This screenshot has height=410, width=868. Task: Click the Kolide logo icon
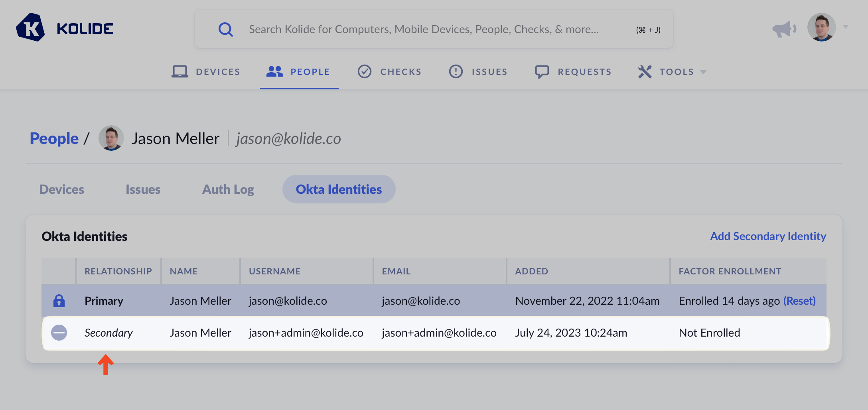point(30,28)
